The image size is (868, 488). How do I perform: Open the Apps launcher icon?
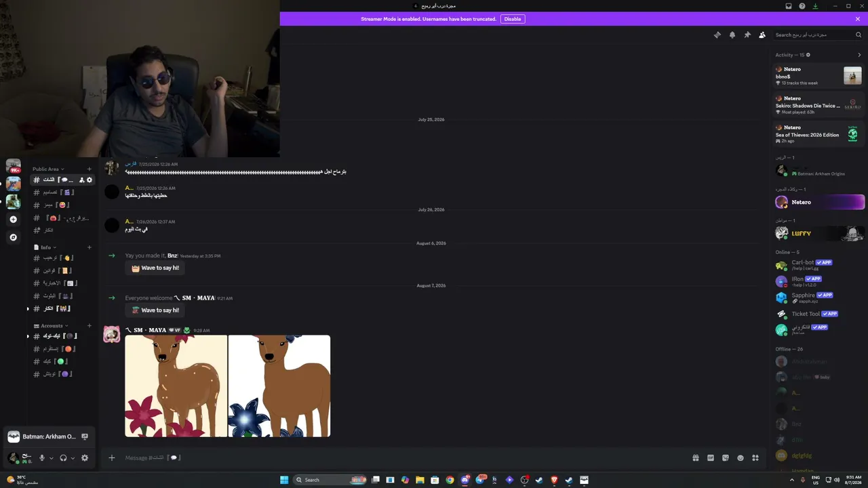[755, 458]
